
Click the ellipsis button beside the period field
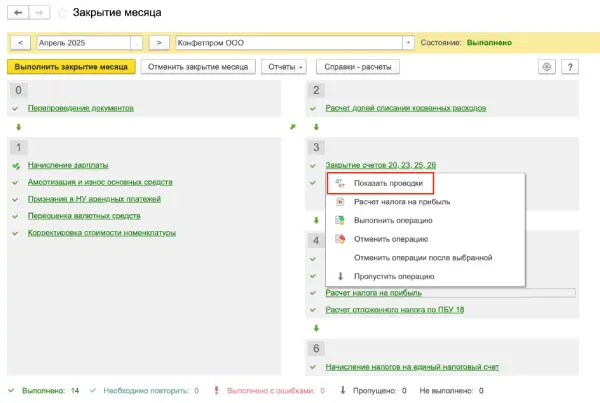pos(137,43)
